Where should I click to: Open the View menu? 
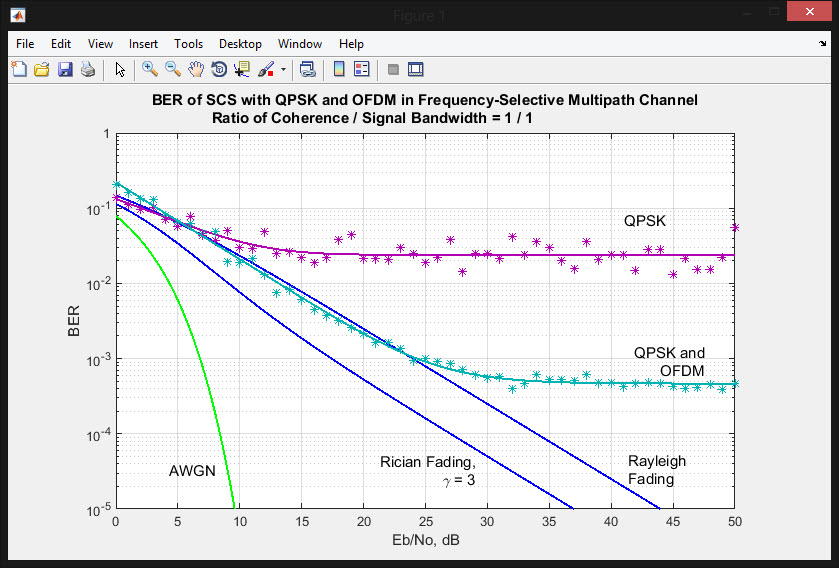coord(100,44)
